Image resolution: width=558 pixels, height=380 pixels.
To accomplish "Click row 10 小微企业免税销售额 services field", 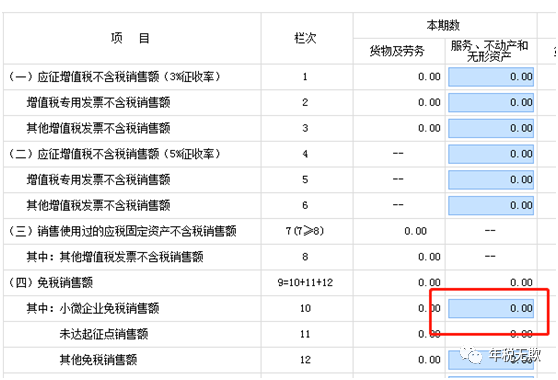I will [491, 308].
